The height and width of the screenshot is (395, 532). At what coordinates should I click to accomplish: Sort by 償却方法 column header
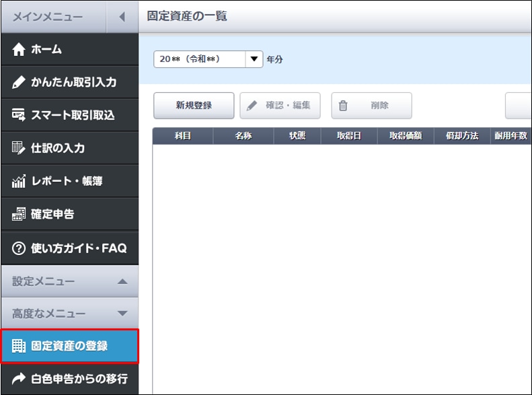462,136
